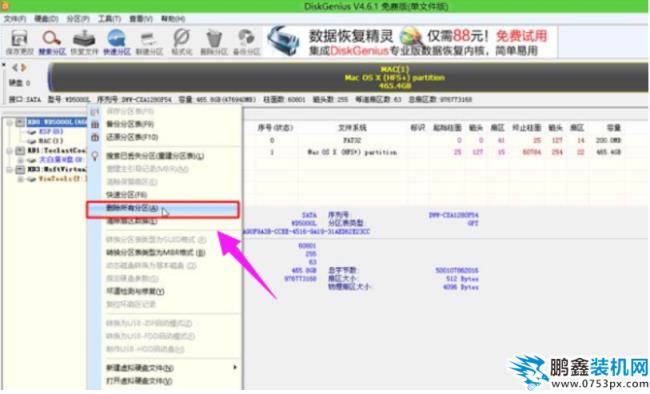Click the next disk right arrow
The image size is (650, 394).
[x=23, y=67]
